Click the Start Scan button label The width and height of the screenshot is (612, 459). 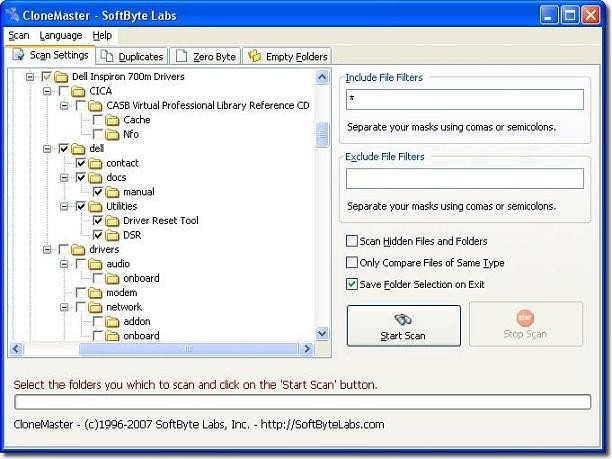[403, 336]
